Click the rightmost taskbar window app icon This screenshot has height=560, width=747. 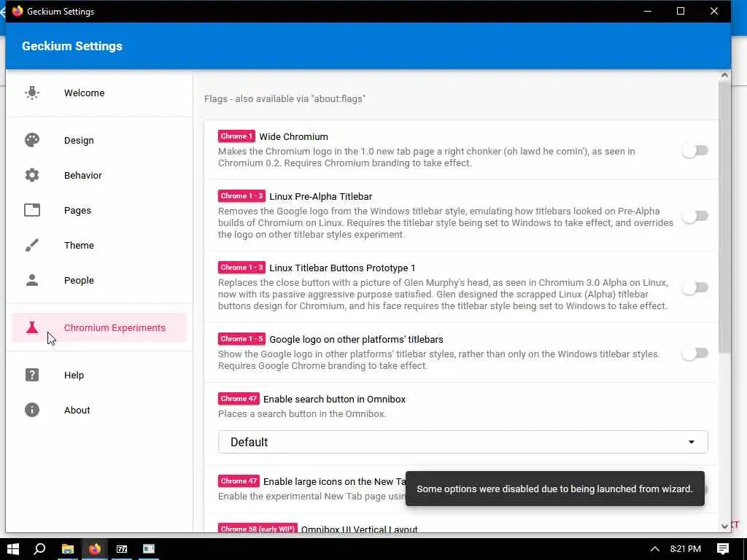pos(149,549)
